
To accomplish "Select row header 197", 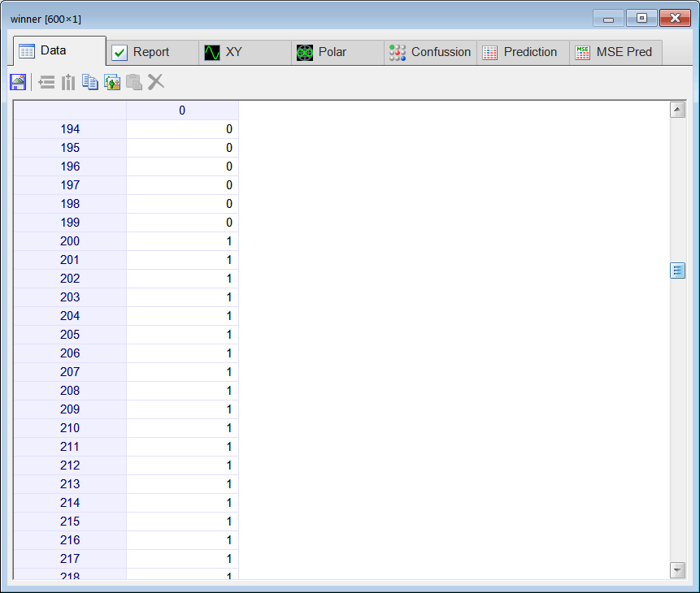I will click(70, 186).
